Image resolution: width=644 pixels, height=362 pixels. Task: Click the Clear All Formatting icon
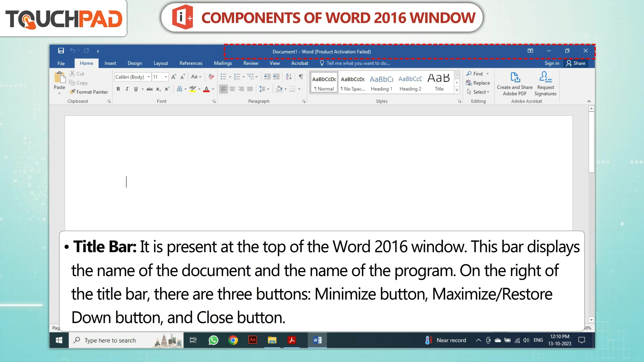(211, 77)
